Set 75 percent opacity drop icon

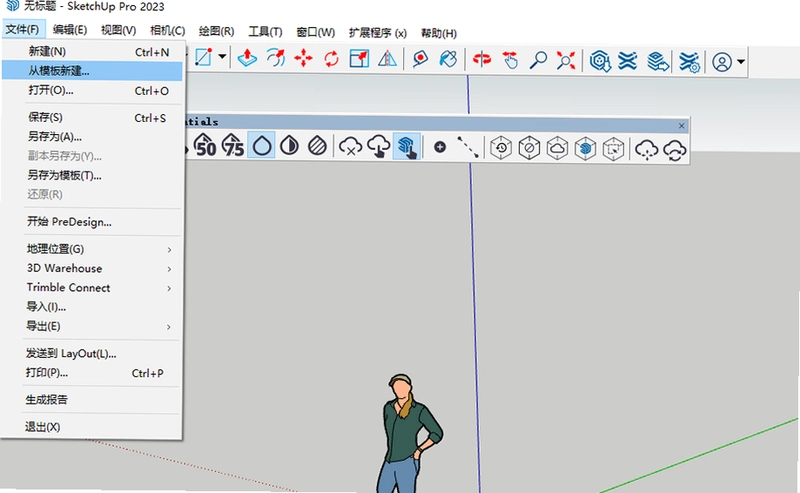tap(233, 145)
